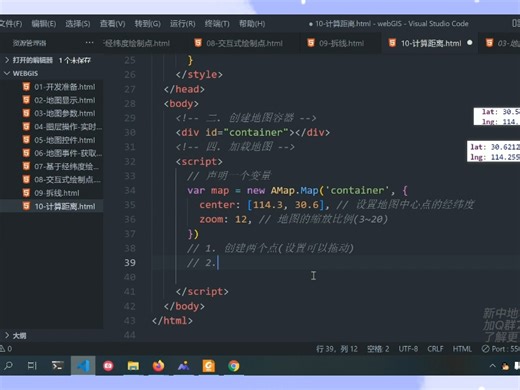
Task: Click HTML5 icon on 09-折线.html tab
Action: point(311,43)
